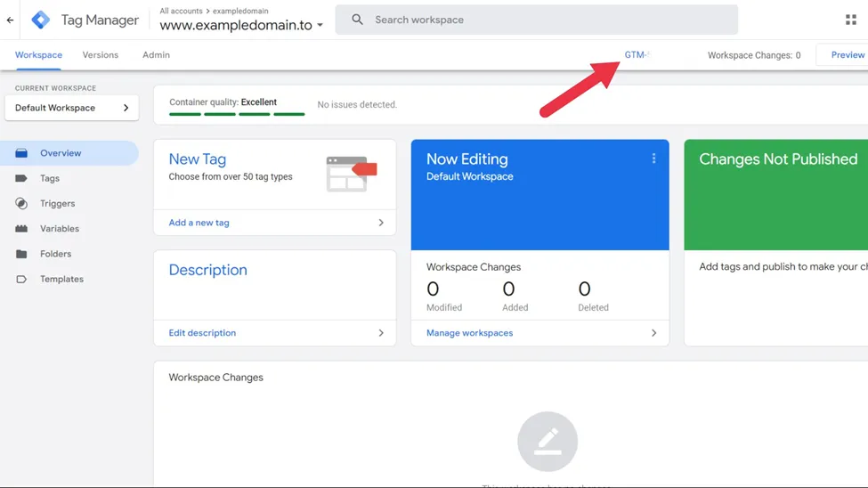
Task: Focus the Search workspace field
Action: [537, 20]
